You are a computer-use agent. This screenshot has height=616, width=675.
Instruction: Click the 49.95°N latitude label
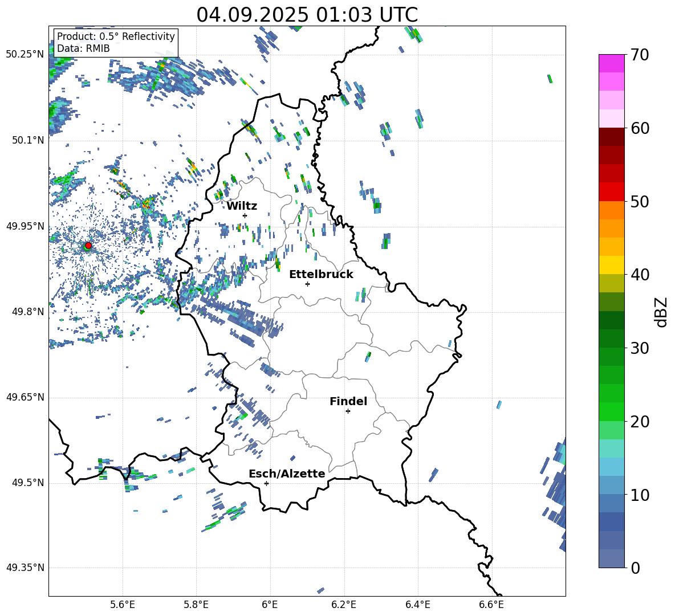coord(25,226)
